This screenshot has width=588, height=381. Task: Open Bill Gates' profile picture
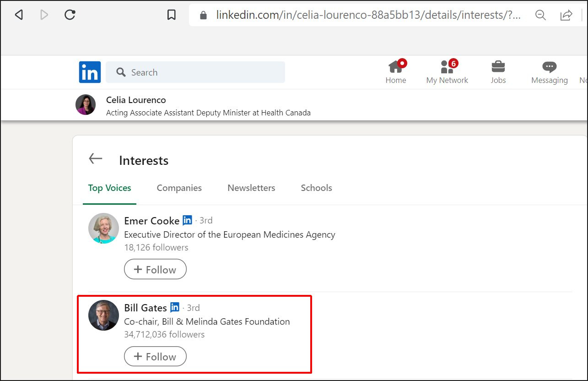click(104, 316)
